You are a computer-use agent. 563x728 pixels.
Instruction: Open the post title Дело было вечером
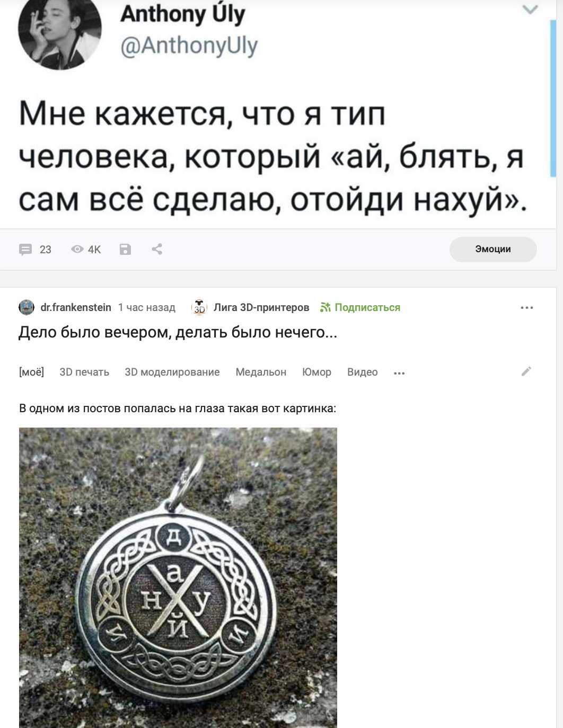[x=178, y=332]
